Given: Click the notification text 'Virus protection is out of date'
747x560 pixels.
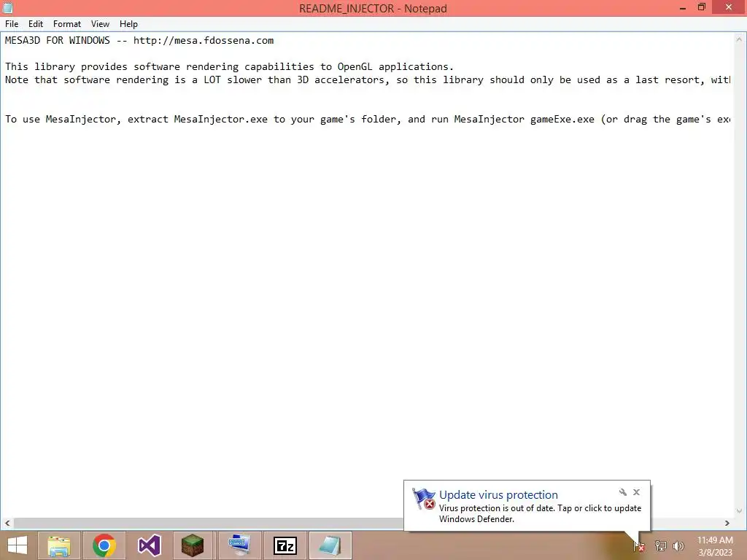Looking at the screenshot, I should tap(496, 508).
